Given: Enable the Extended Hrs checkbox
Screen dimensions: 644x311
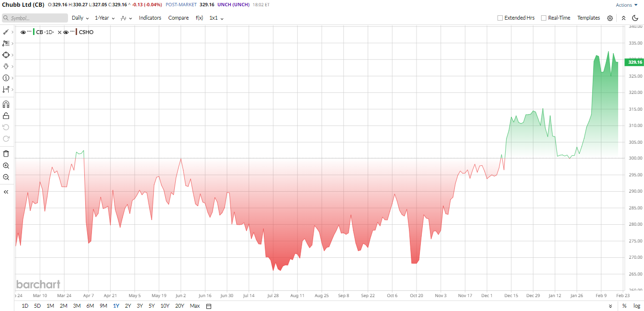Looking at the screenshot, I should (x=500, y=18).
